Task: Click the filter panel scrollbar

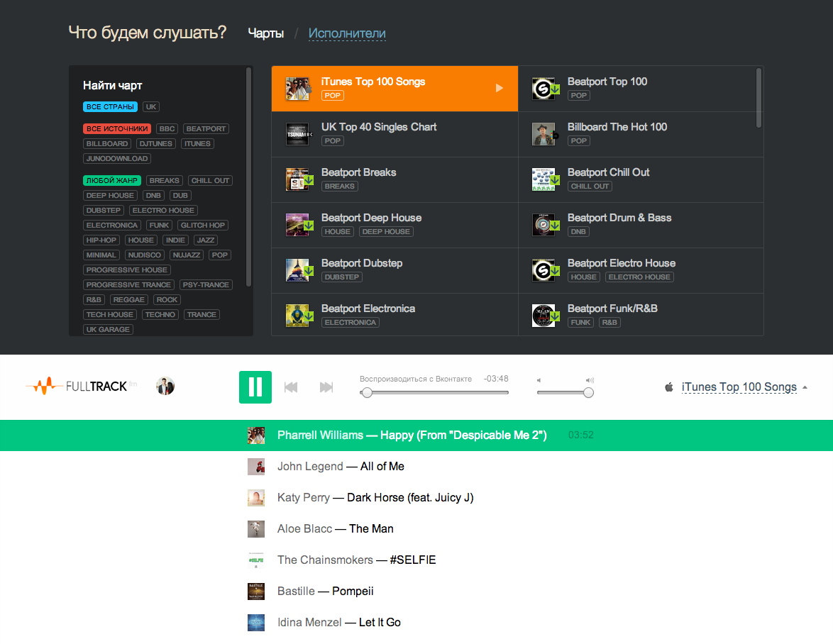Action: 248,177
